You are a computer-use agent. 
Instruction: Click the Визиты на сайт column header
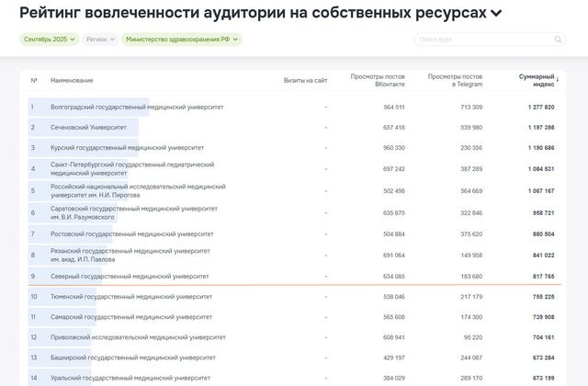(x=305, y=80)
